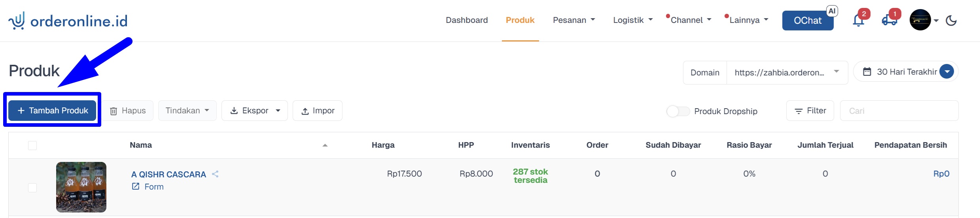Open the Domain URL dropdown

click(x=787, y=73)
